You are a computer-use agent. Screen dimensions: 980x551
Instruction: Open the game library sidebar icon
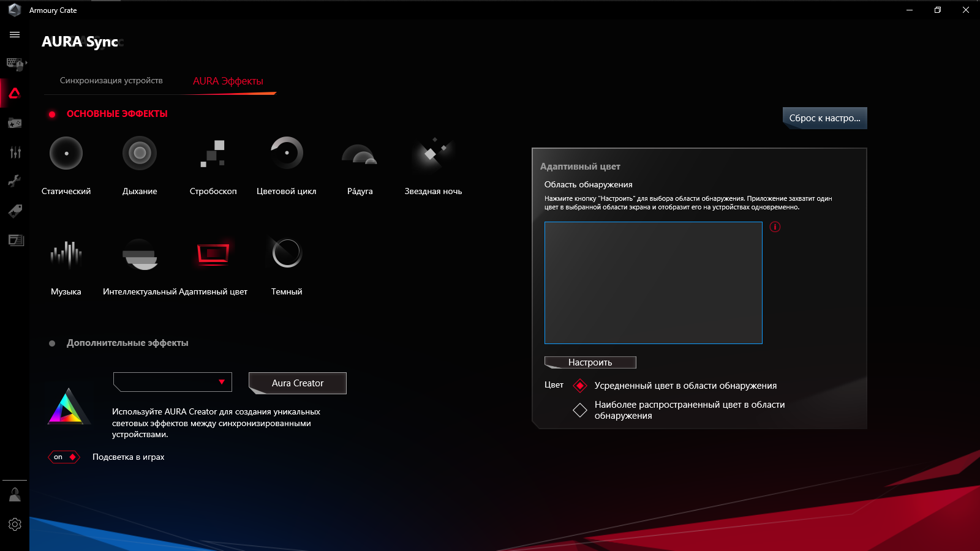(x=15, y=123)
